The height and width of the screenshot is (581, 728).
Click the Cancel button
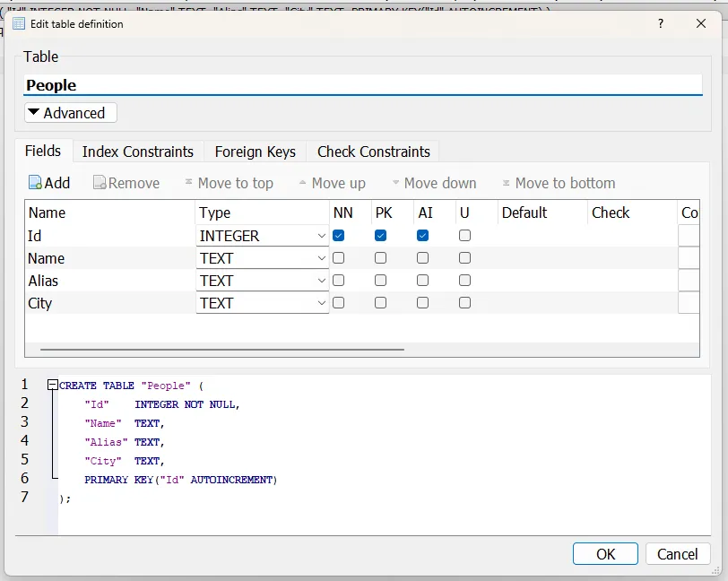pyautogui.click(x=678, y=553)
